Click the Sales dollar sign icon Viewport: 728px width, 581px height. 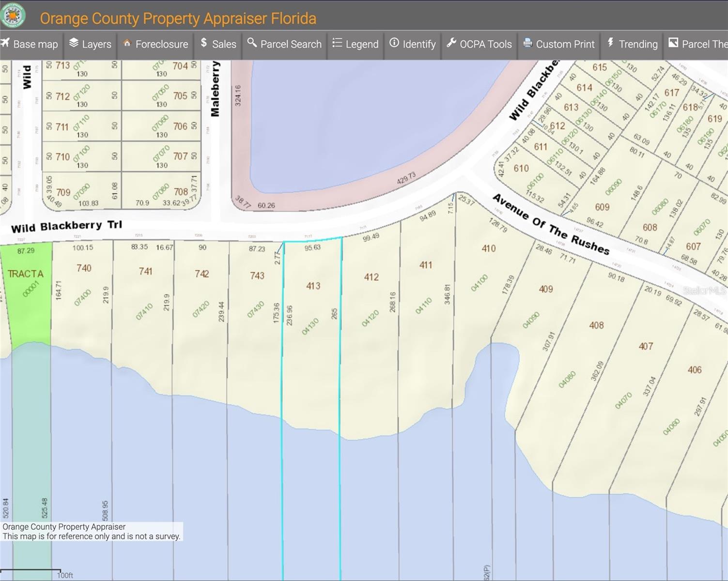(204, 43)
